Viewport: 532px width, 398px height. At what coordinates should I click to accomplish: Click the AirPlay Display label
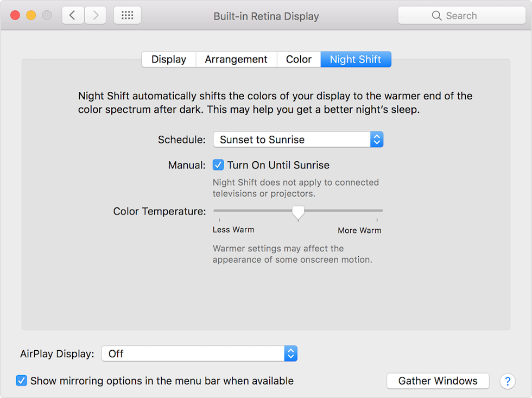57,354
